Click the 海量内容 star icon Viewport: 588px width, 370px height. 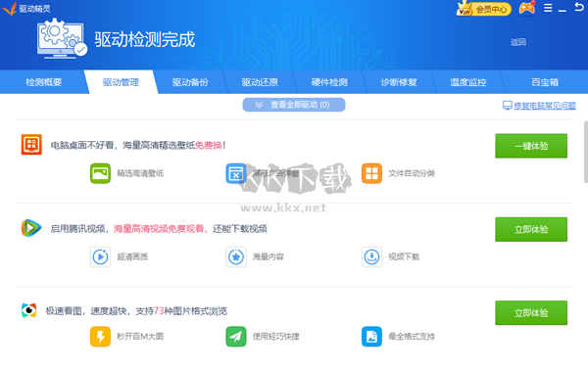[x=236, y=256]
